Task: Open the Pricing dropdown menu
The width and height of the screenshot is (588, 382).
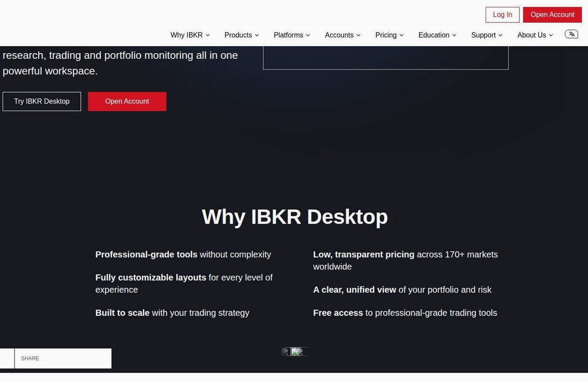Action: pos(389,35)
